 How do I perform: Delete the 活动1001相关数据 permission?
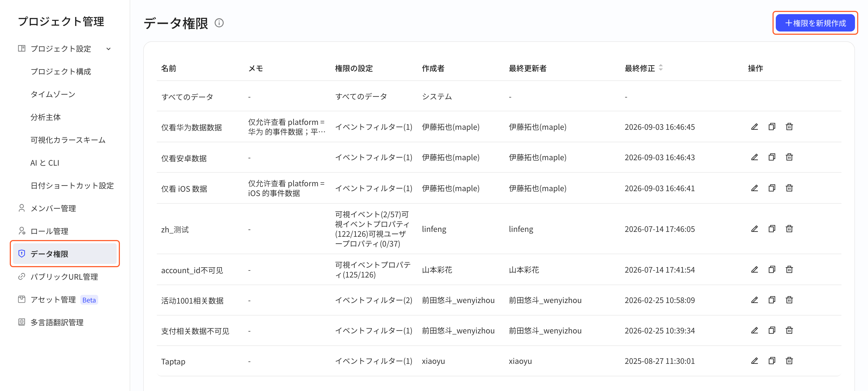pos(789,300)
